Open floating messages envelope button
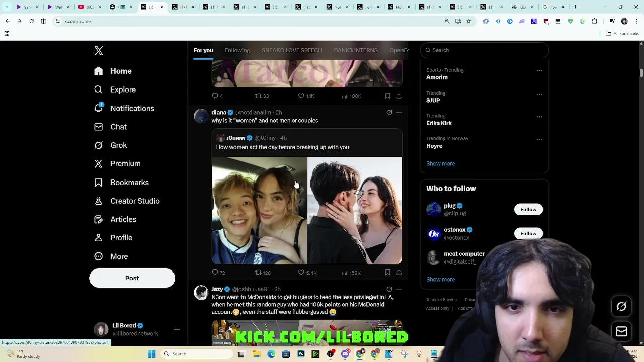The width and height of the screenshot is (644, 362). 621,331
